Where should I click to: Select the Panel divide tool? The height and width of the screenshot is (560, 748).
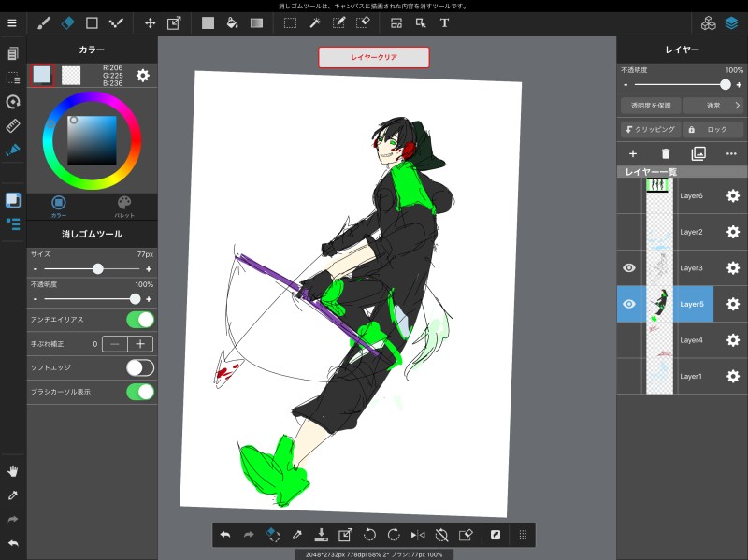(x=396, y=22)
